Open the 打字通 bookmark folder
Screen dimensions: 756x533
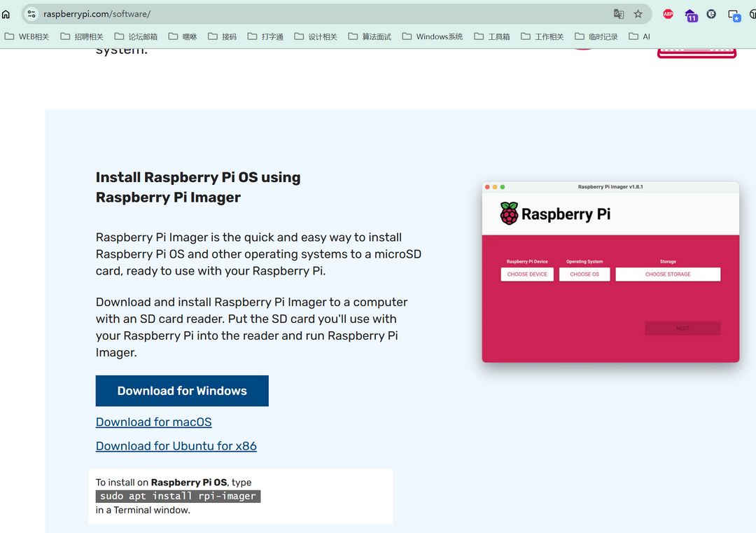[x=265, y=36]
